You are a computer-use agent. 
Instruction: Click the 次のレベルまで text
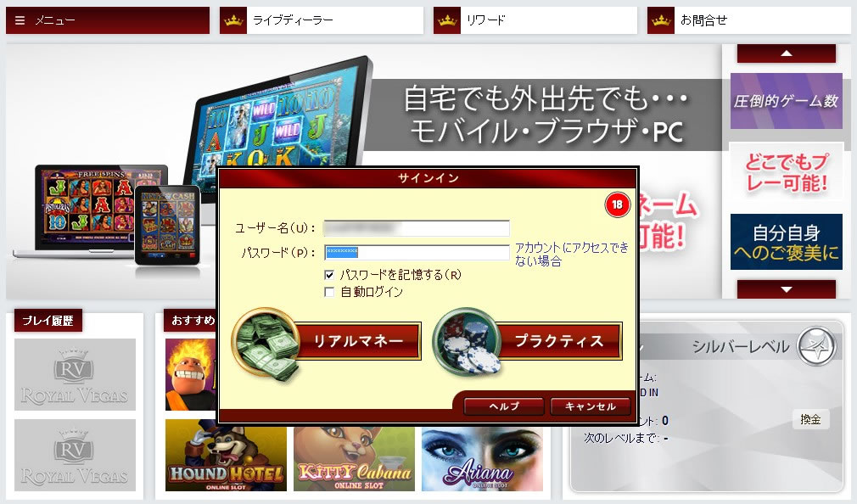click(621, 438)
